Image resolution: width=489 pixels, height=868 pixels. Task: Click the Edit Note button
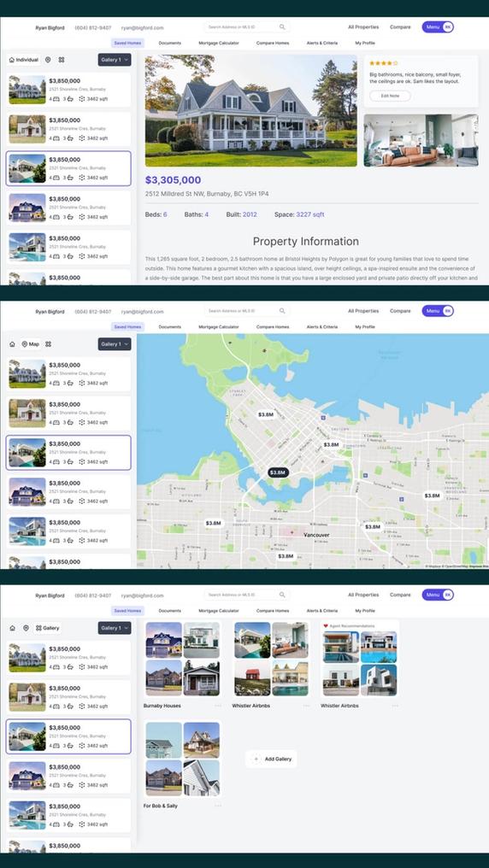coord(390,96)
